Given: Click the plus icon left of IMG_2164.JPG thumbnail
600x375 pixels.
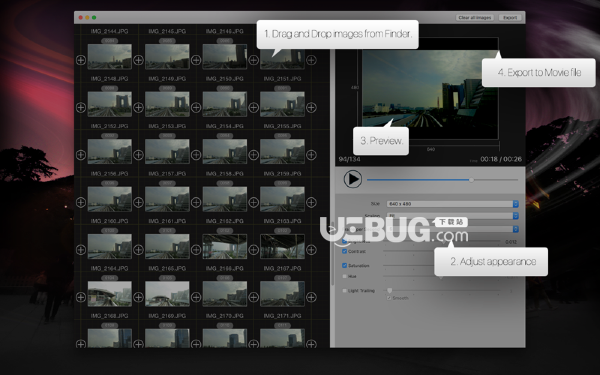Looking at the screenshot, I should (81, 297).
